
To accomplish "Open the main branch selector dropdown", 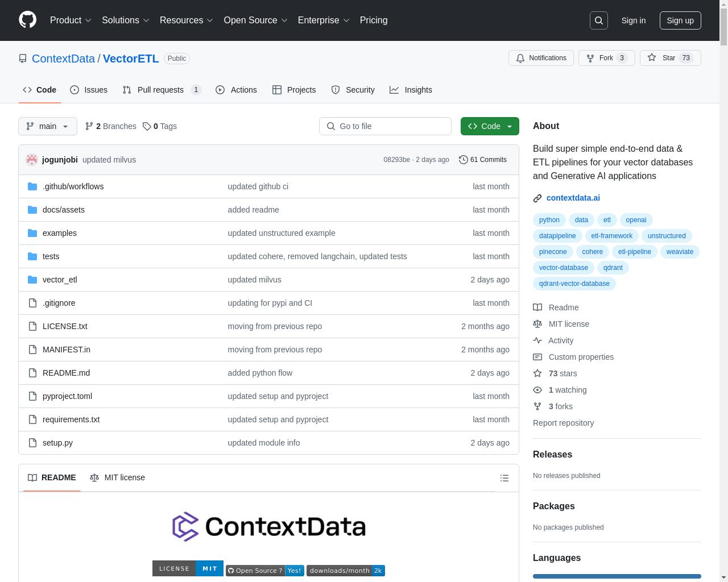I will 48,126.
